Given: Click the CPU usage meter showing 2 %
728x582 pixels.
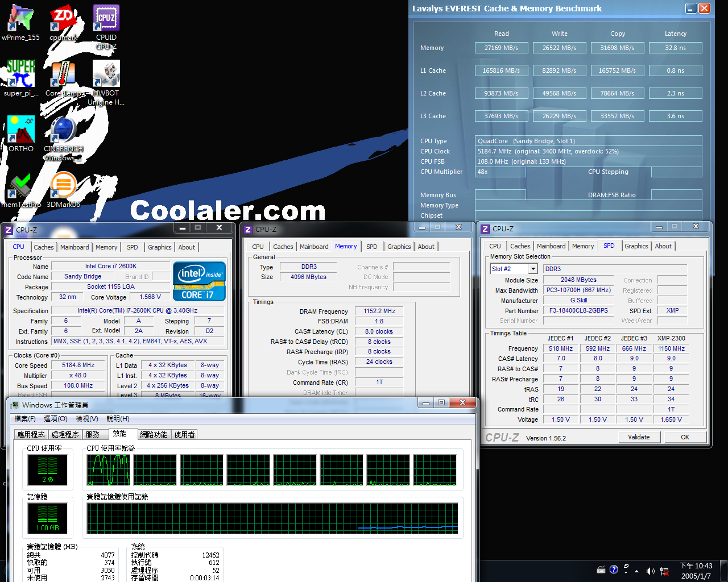Looking at the screenshot, I should tap(48, 469).
